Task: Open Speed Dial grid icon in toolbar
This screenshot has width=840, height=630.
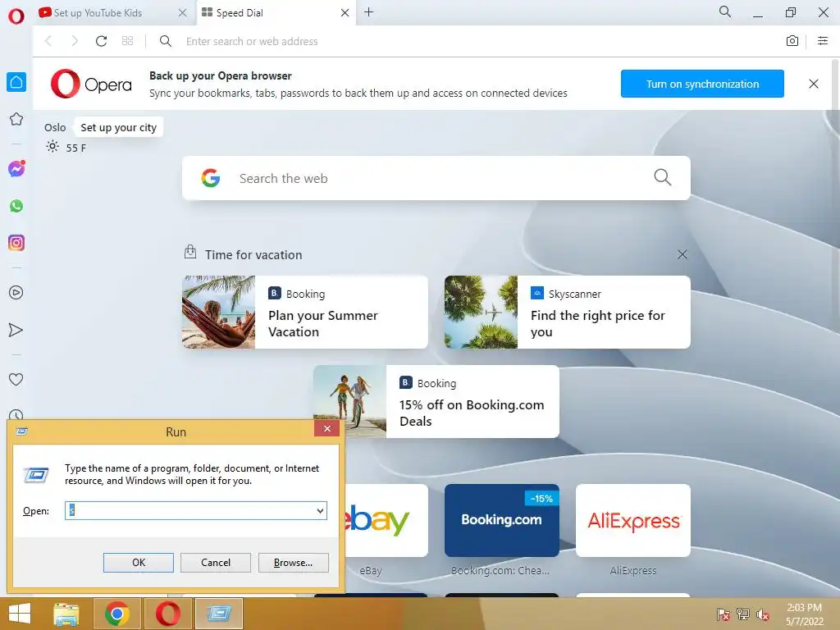Action: tap(127, 41)
